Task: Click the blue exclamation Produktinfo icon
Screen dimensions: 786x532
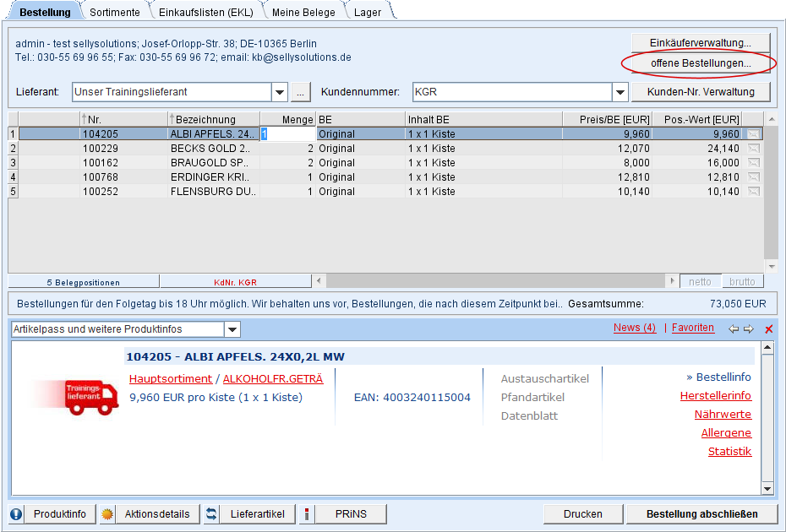Action: coord(16,513)
